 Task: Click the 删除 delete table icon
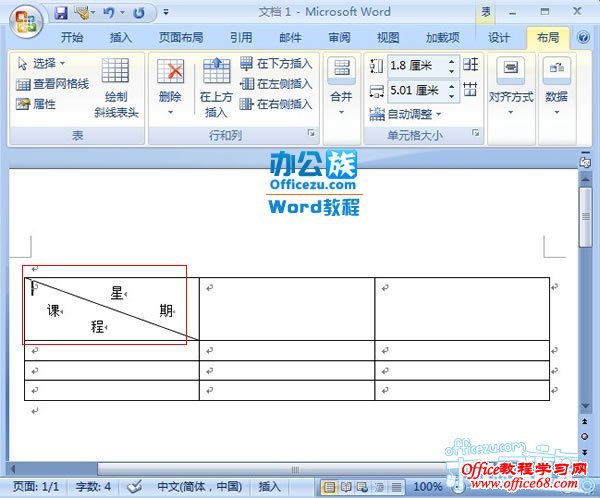tap(170, 71)
